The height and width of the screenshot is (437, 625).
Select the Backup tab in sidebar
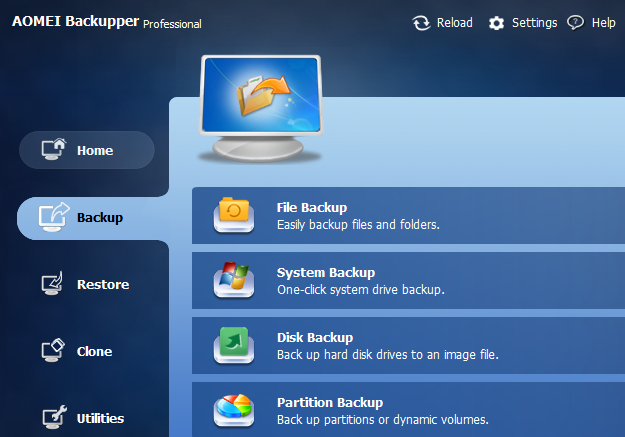(x=99, y=218)
